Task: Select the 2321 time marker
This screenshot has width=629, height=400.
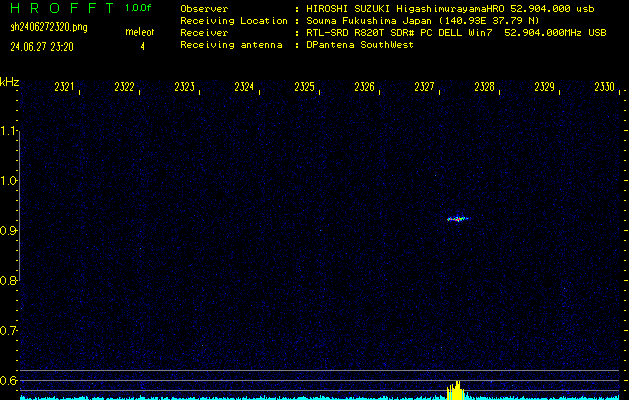Action: [65, 88]
